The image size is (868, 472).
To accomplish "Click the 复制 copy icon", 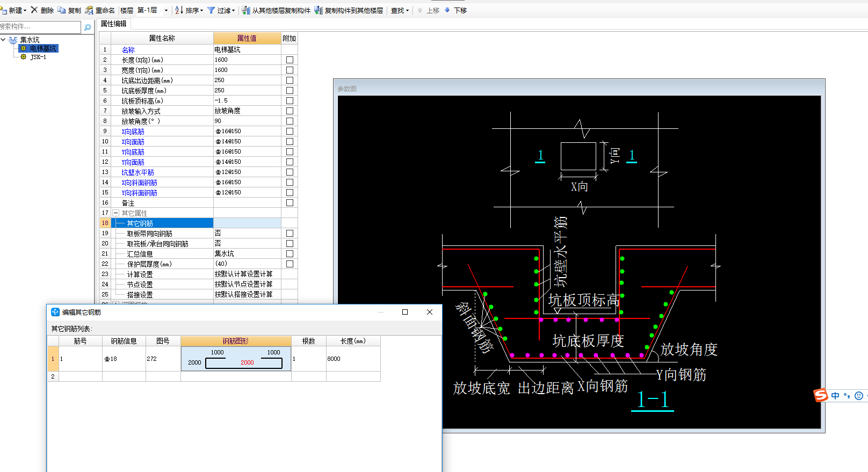I will click(x=62, y=10).
